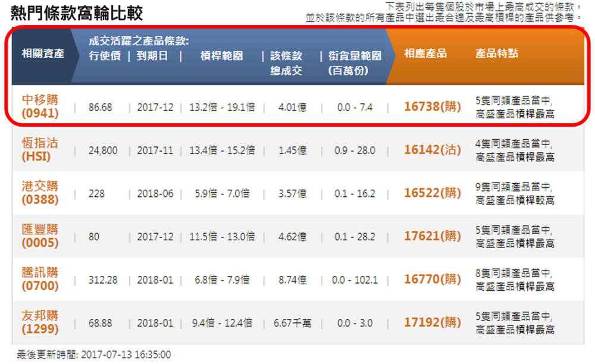This screenshot has height=364, width=595.
Task: Select strike price 80 in 匯豐購 row
Action: click(94, 237)
